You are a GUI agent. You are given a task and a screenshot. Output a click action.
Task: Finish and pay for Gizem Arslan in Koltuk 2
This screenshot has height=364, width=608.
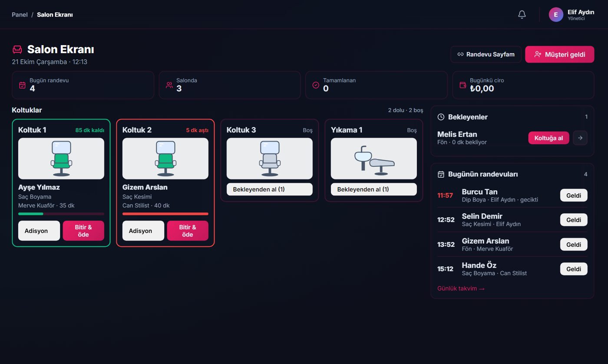pos(188,231)
